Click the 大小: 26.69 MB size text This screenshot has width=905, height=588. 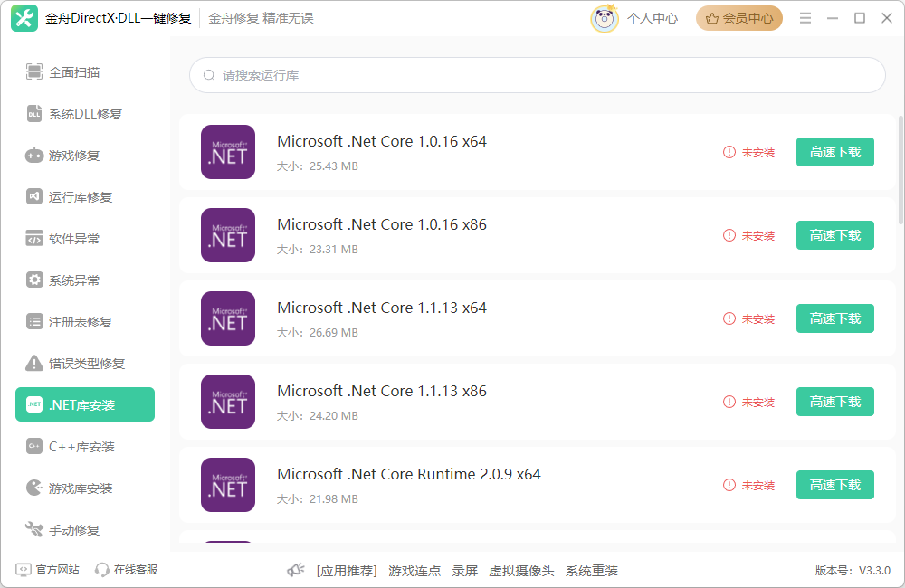pyautogui.click(x=318, y=332)
